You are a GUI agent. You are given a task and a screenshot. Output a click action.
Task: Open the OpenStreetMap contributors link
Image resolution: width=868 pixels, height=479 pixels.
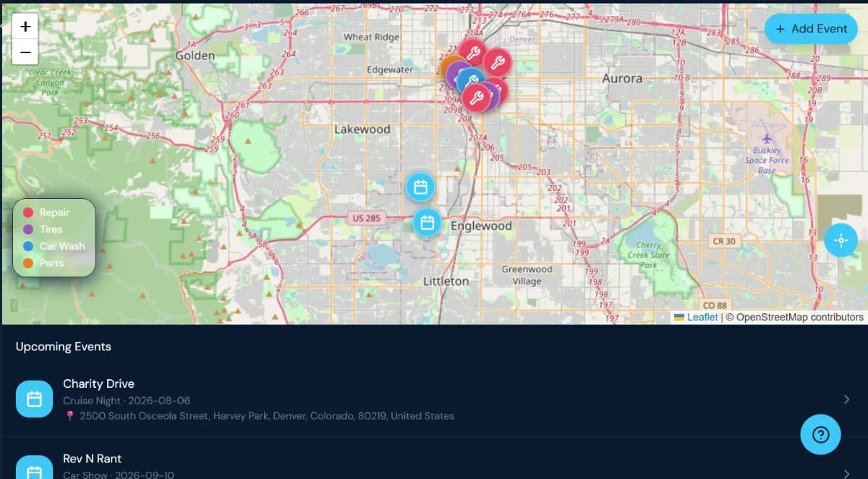pos(800,317)
